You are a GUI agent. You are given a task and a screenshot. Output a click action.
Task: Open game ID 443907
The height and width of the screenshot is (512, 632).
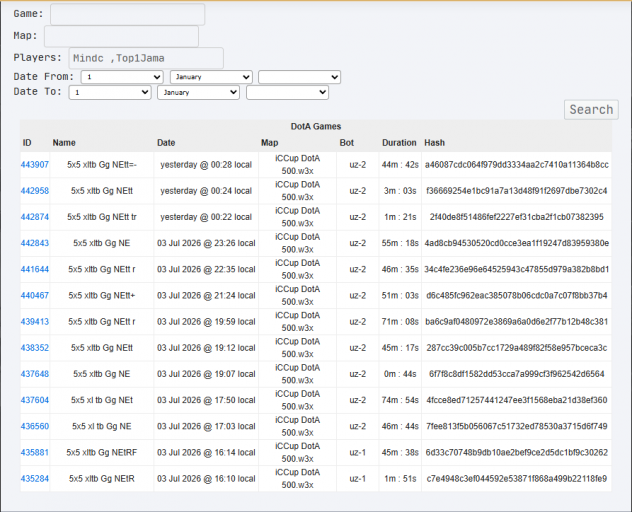(35, 164)
